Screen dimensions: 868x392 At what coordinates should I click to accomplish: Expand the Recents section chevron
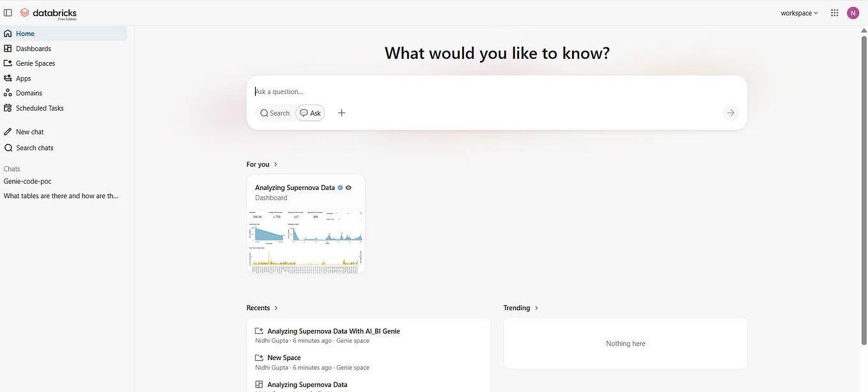[x=276, y=308]
